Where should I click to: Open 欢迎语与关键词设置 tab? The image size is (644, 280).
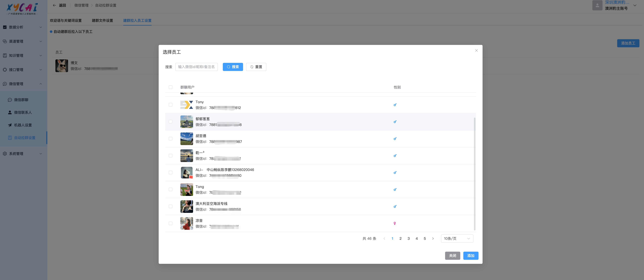pos(66,20)
